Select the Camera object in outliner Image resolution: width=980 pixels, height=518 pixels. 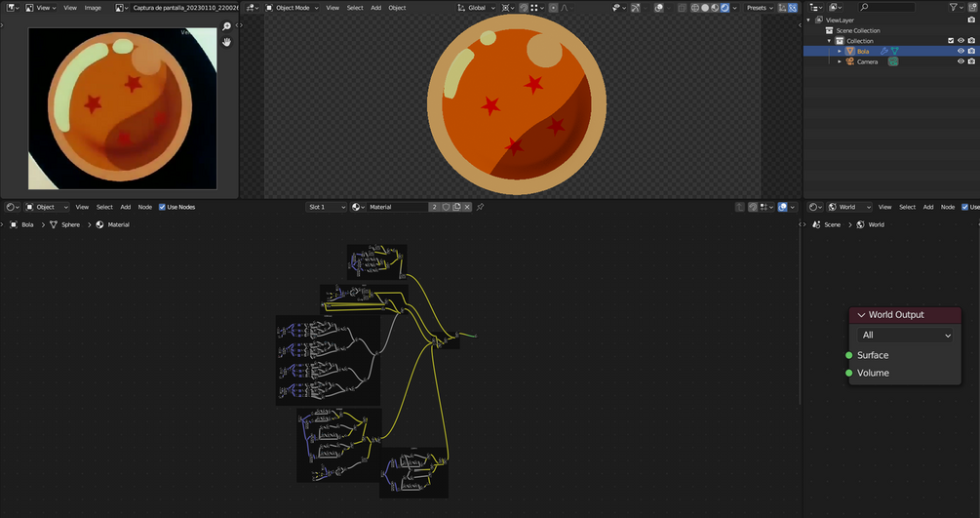[x=867, y=61]
